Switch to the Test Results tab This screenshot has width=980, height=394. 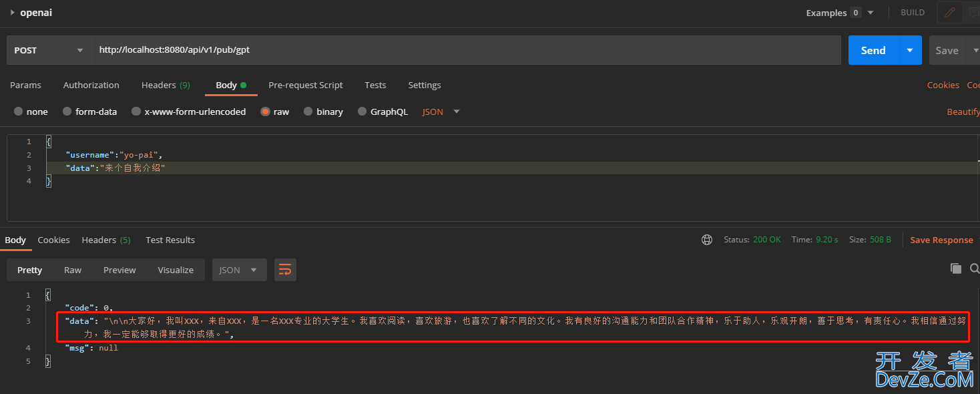click(x=170, y=240)
